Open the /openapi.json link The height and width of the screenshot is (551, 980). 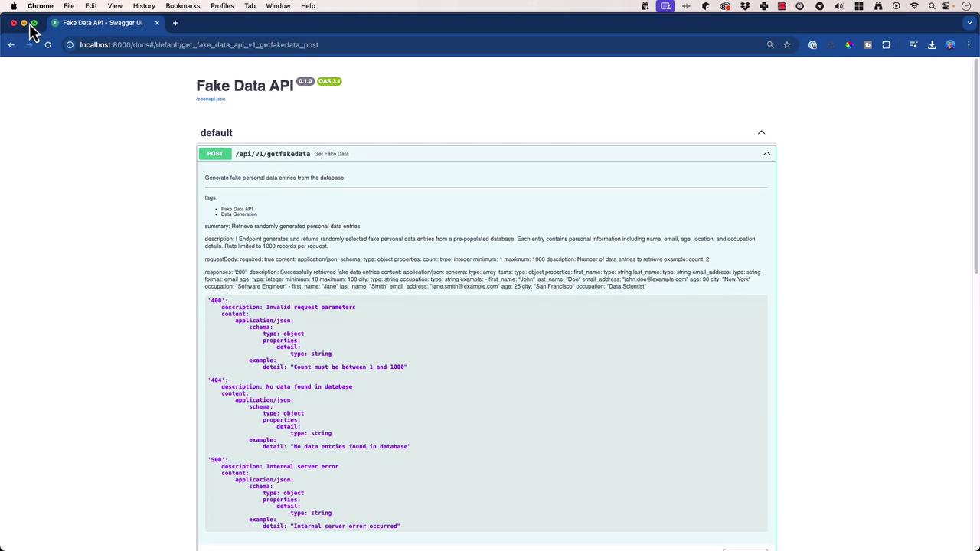(211, 99)
